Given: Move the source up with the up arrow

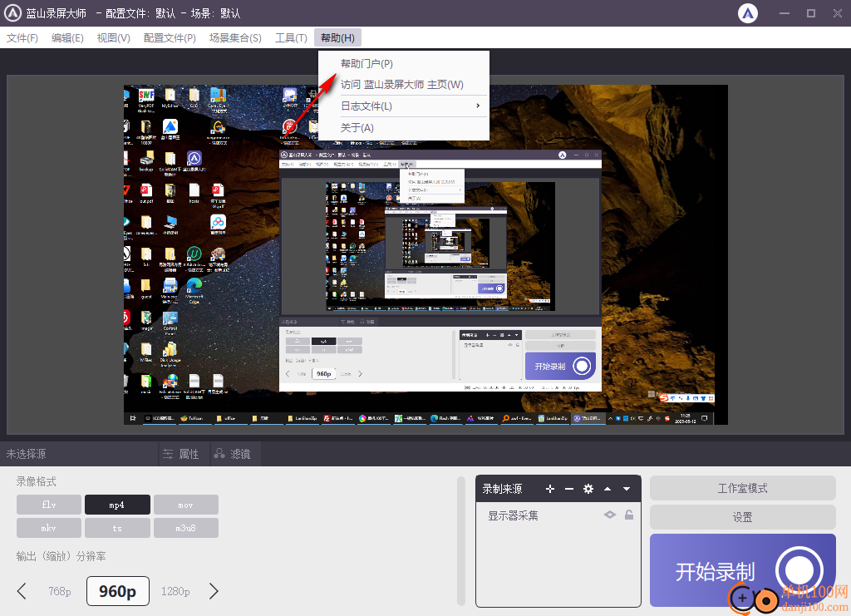Looking at the screenshot, I should 608,489.
